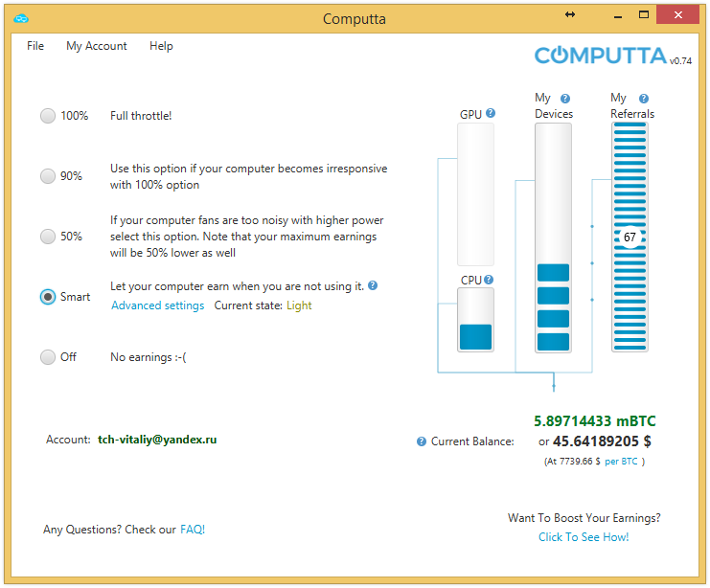Open the FAQ! link
This screenshot has width=710, height=588.
193,530
